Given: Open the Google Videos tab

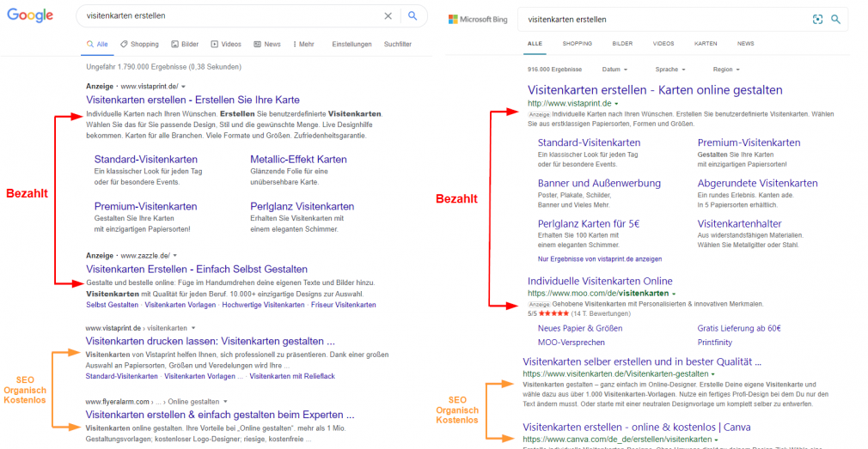Looking at the screenshot, I should [x=226, y=45].
